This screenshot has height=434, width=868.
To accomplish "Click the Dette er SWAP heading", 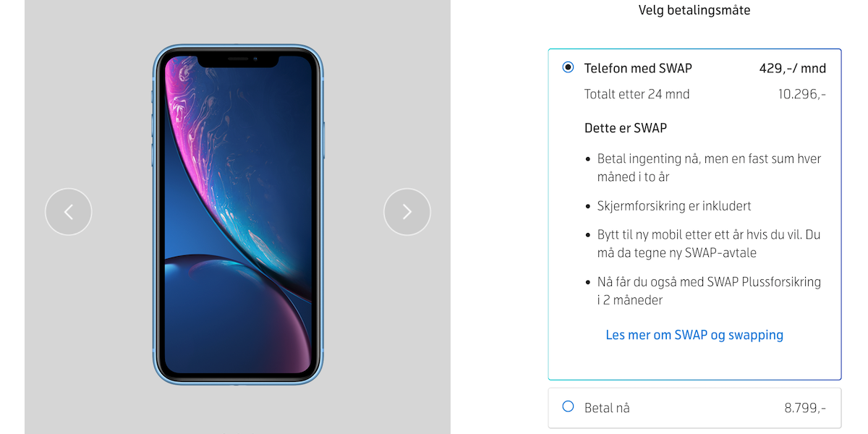I will pos(626,128).
